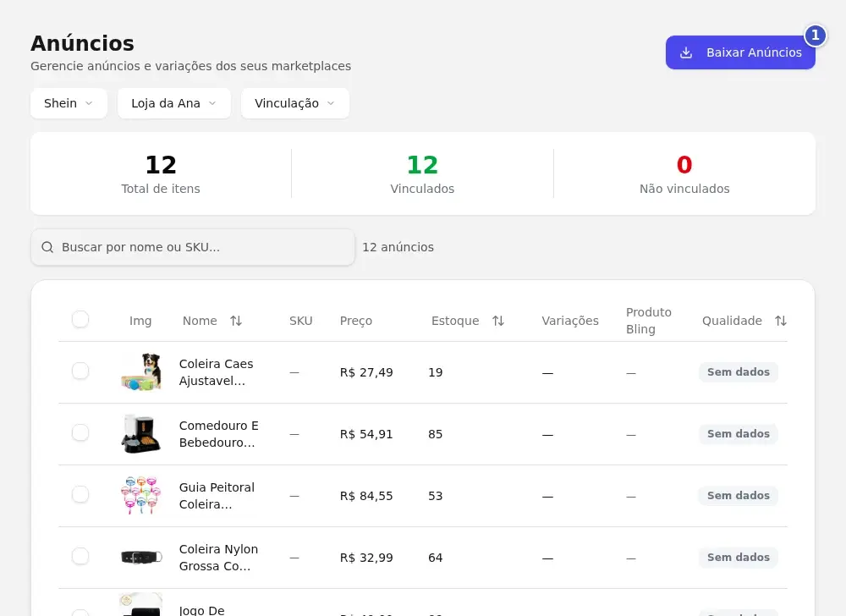
Task: Click the price R$ 27,49
Action: coord(366,372)
